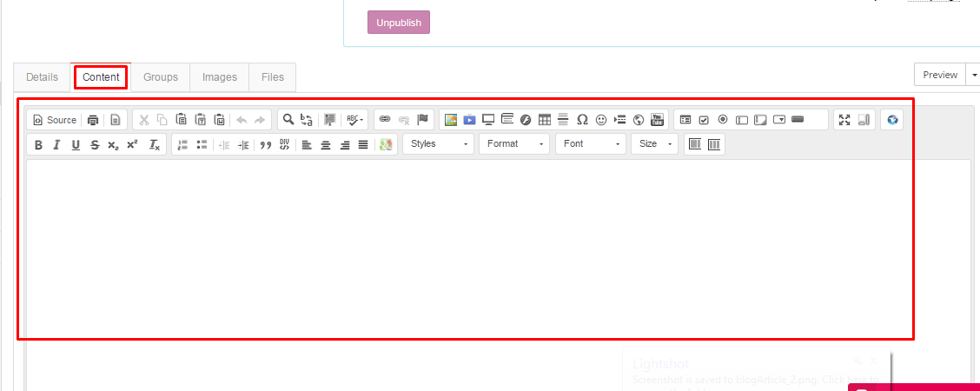Select Paste as plain text icon
The height and width of the screenshot is (391, 980).
(201, 120)
